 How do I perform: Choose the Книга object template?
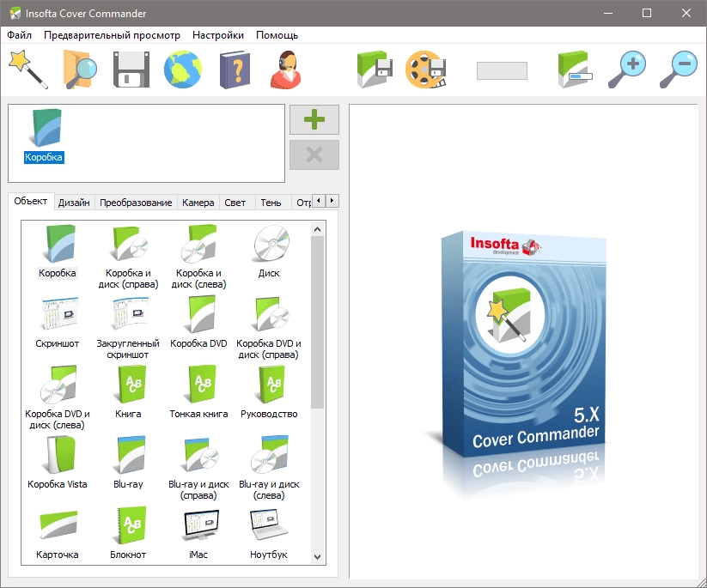click(128, 393)
